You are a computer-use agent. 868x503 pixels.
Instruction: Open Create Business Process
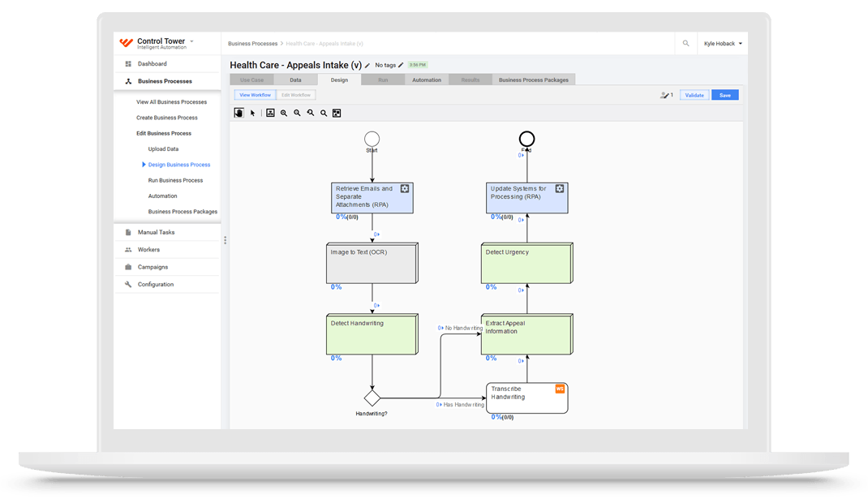pos(166,118)
